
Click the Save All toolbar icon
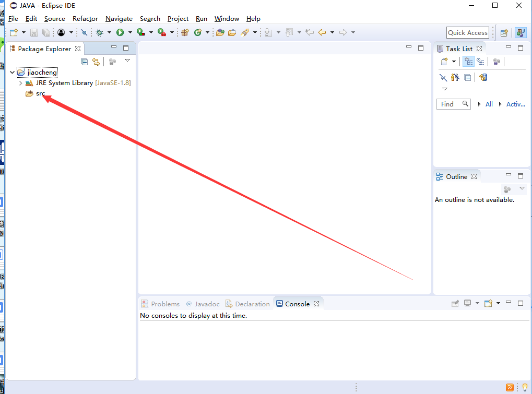coord(46,32)
